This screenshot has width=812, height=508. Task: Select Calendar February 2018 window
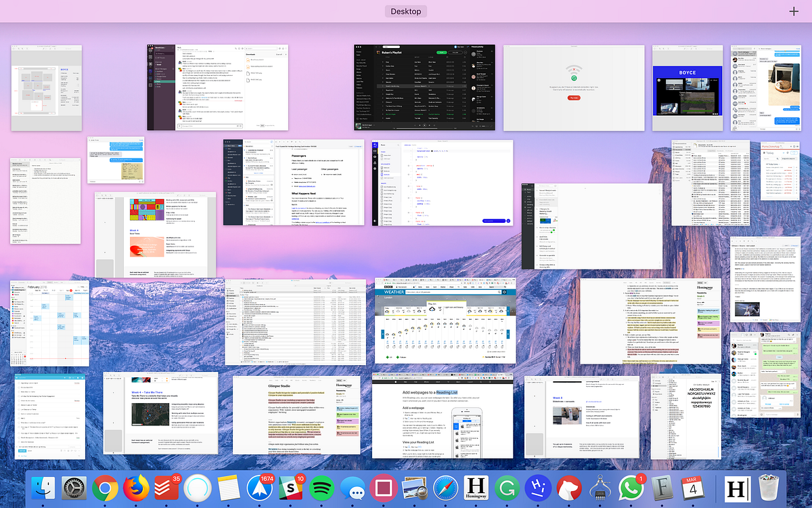point(50,323)
